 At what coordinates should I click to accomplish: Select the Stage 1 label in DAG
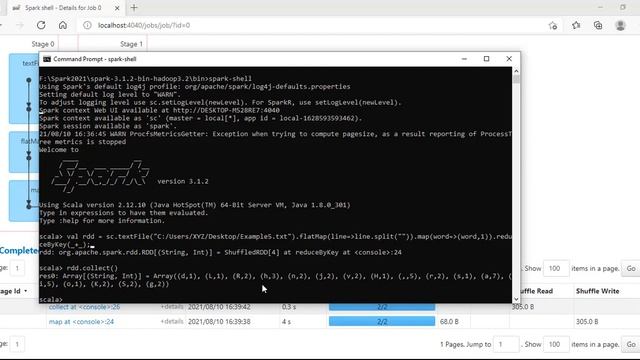pos(131,44)
